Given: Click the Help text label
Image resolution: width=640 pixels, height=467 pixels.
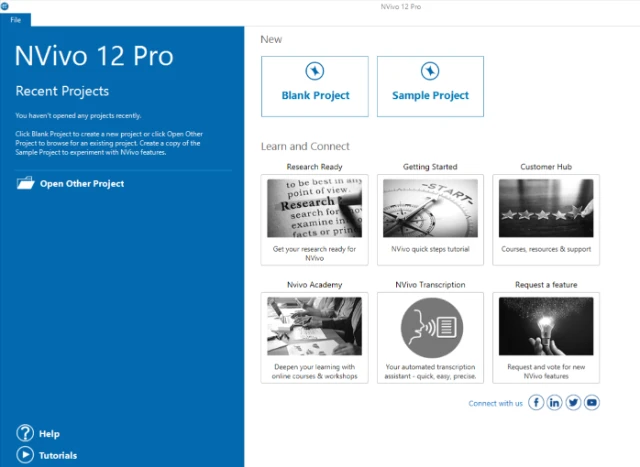Looking at the screenshot, I should click(x=49, y=434).
